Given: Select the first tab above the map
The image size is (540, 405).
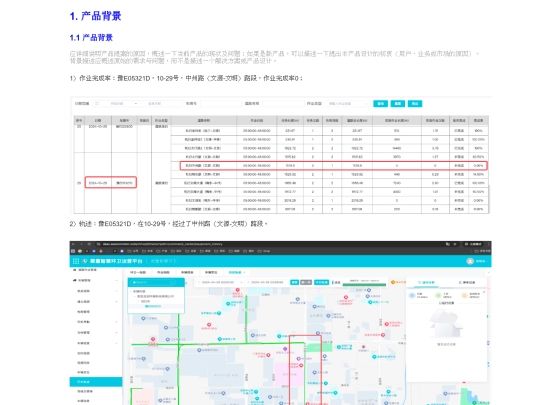Looking at the screenshot, I should click(x=138, y=272).
